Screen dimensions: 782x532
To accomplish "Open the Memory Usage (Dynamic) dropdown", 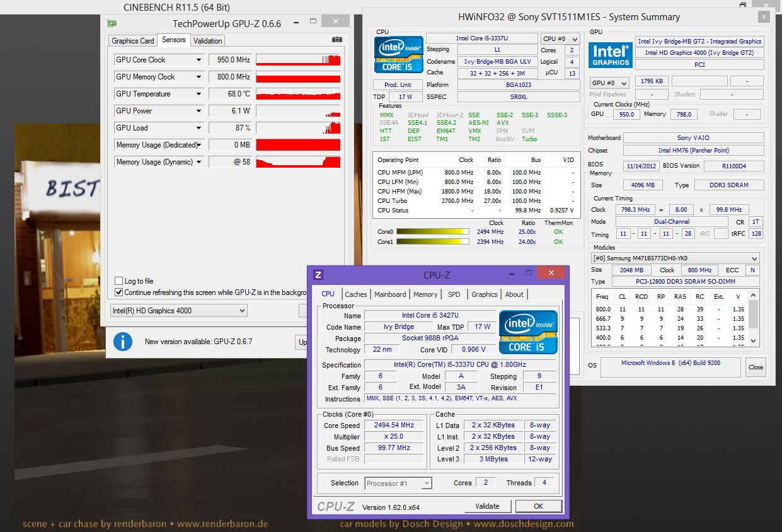I will coord(199,162).
